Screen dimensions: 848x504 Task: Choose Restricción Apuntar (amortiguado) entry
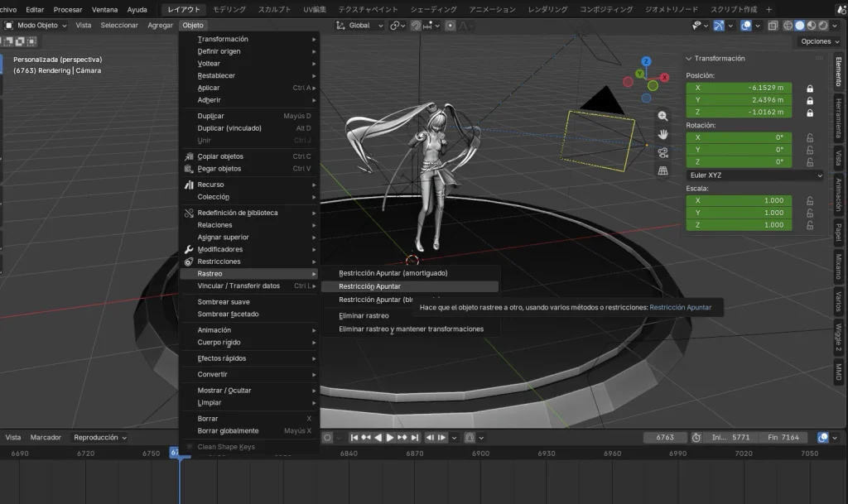click(x=409, y=273)
